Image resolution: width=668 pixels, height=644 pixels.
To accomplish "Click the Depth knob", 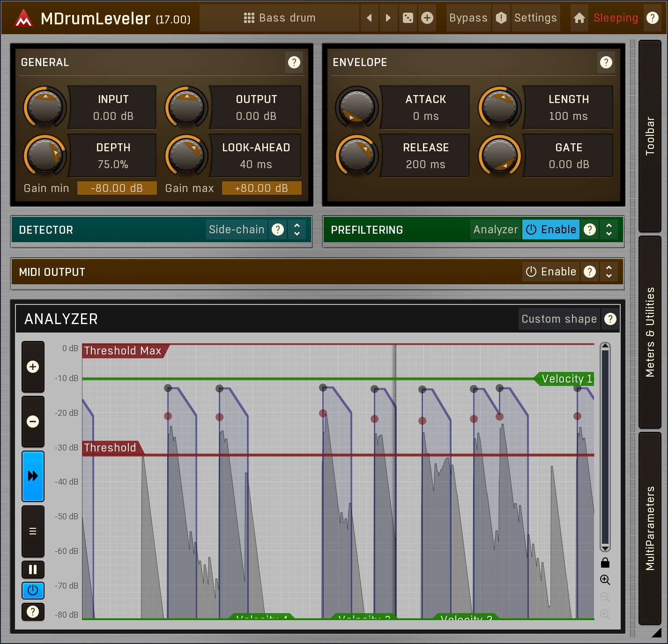I will [x=45, y=155].
